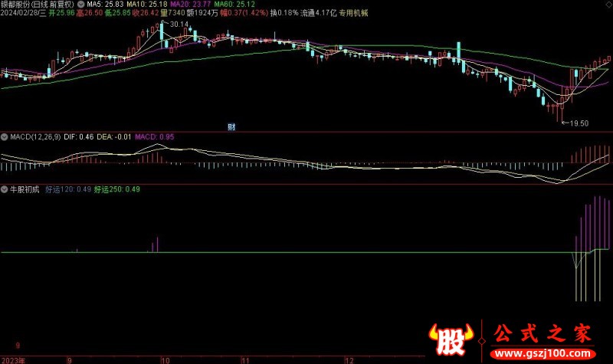Click the 好运250 indicator value label
The width and height of the screenshot is (613, 364).
pyautogui.click(x=113, y=189)
